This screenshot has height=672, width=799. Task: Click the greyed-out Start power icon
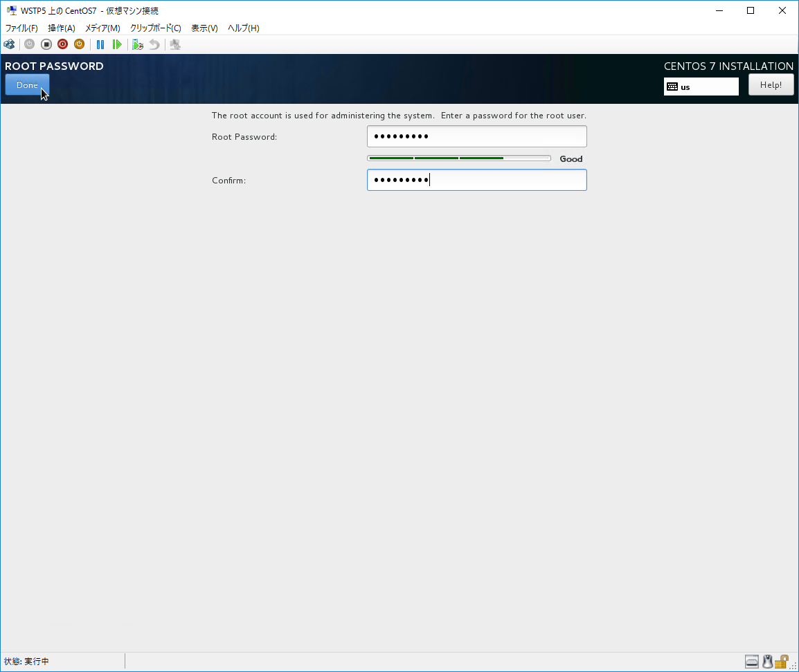pyautogui.click(x=29, y=44)
